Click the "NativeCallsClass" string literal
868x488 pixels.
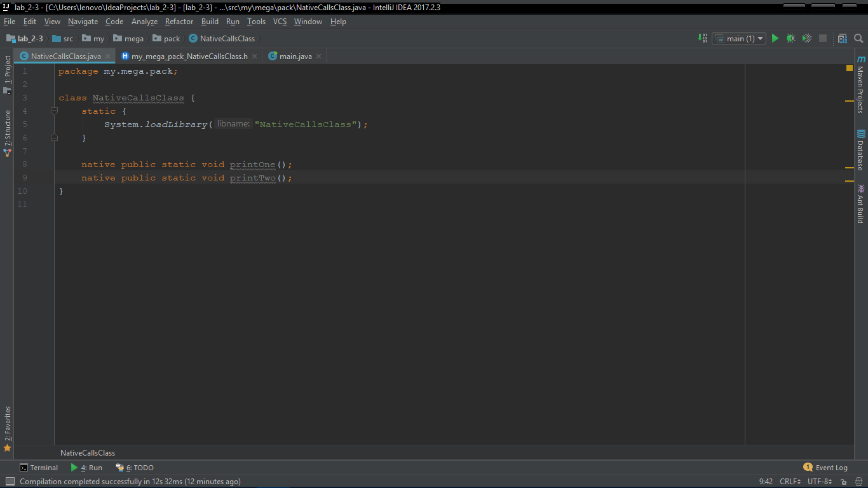[x=305, y=125]
